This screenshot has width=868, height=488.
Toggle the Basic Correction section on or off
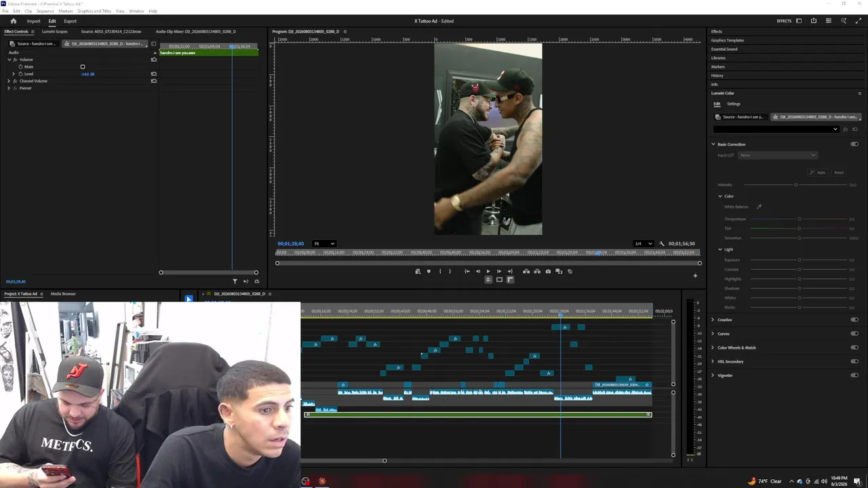coord(854,144)
